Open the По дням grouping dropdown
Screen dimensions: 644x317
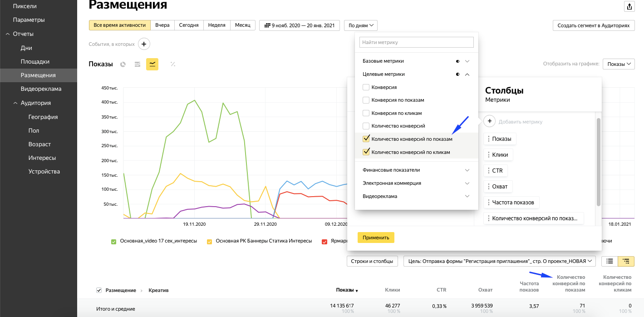click(x=360, y=25)
